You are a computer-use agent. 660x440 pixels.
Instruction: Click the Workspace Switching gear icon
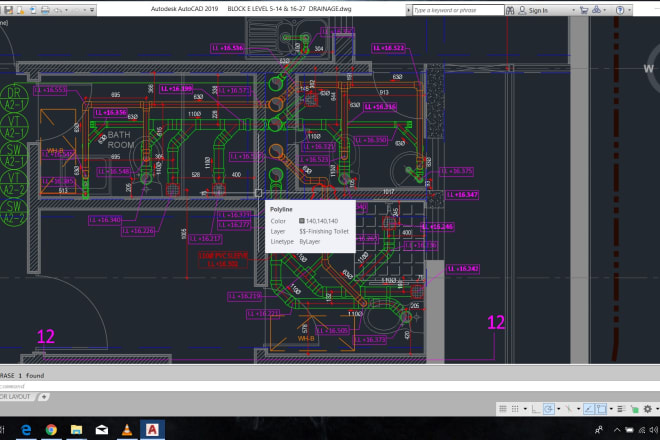(648, 408)
